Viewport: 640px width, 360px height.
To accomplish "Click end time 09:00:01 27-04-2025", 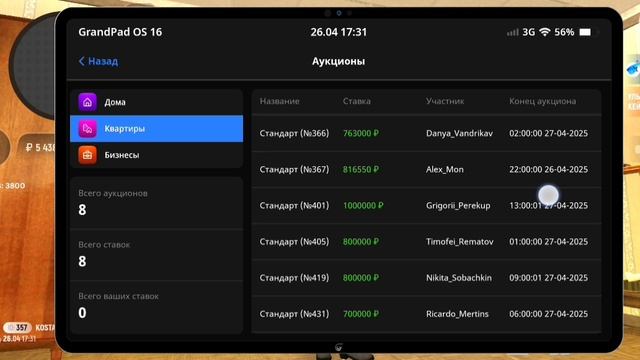I will click(x=549, y=278).
